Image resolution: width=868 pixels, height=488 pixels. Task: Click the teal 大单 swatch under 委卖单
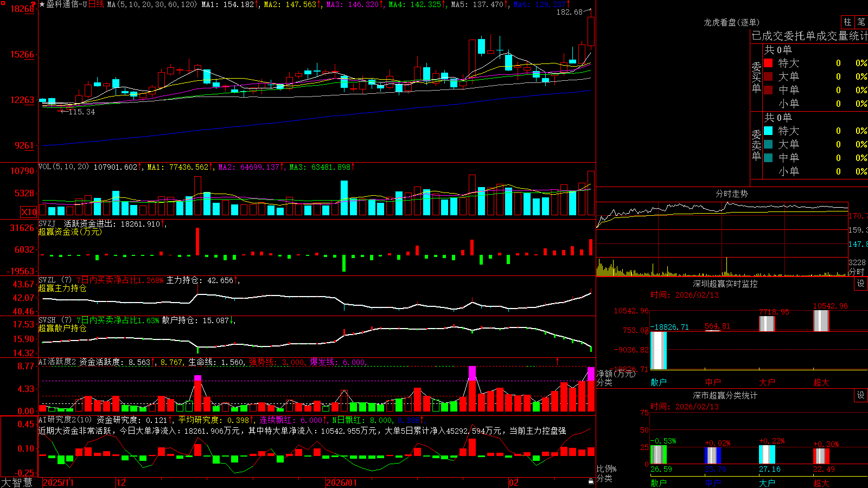point(768,144)
